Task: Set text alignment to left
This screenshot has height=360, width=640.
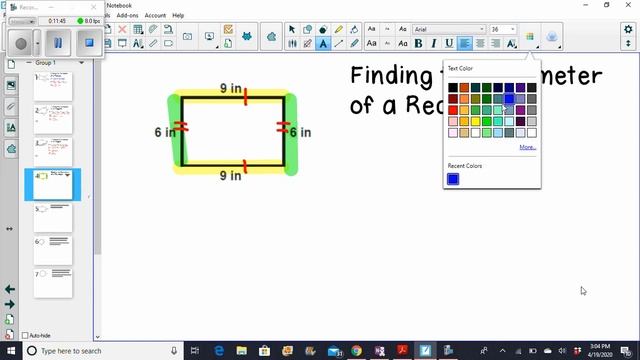Action: [464, 43]
